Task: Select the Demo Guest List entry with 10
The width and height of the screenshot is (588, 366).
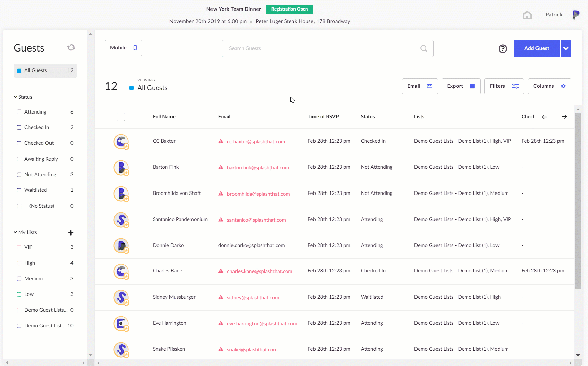Action: (45, 326)
